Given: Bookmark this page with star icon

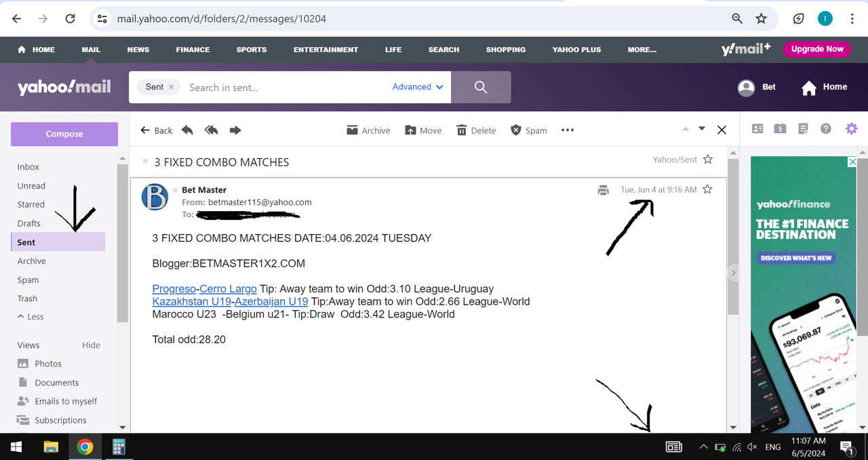Looking at the screenshot, I should 761,19.
